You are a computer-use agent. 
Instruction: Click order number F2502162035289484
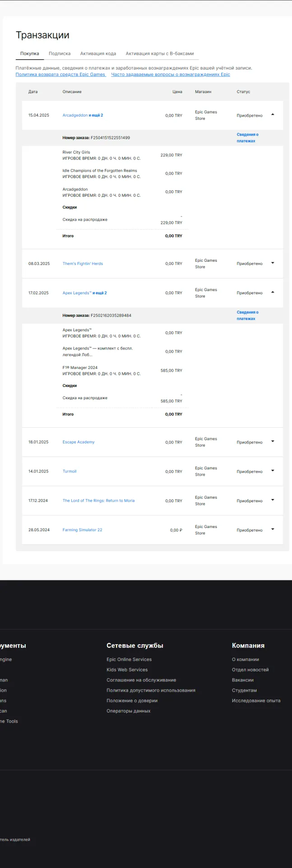click(x=111, y=316)
